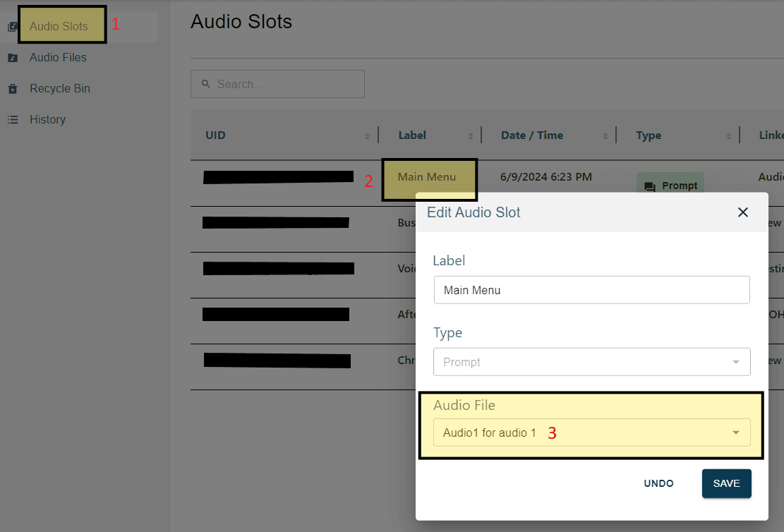Select the Main Menu label cell
The image size is (784, 532).
[x=428, y=178]
